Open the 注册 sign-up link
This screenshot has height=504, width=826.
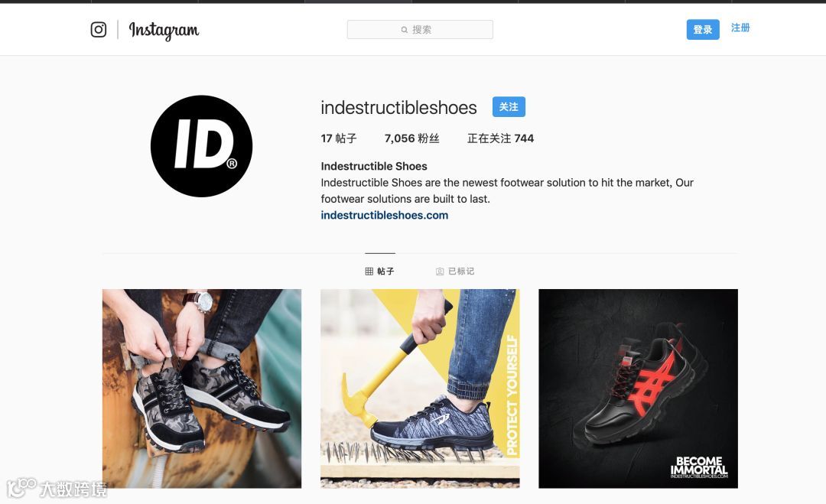click(740, 28)
